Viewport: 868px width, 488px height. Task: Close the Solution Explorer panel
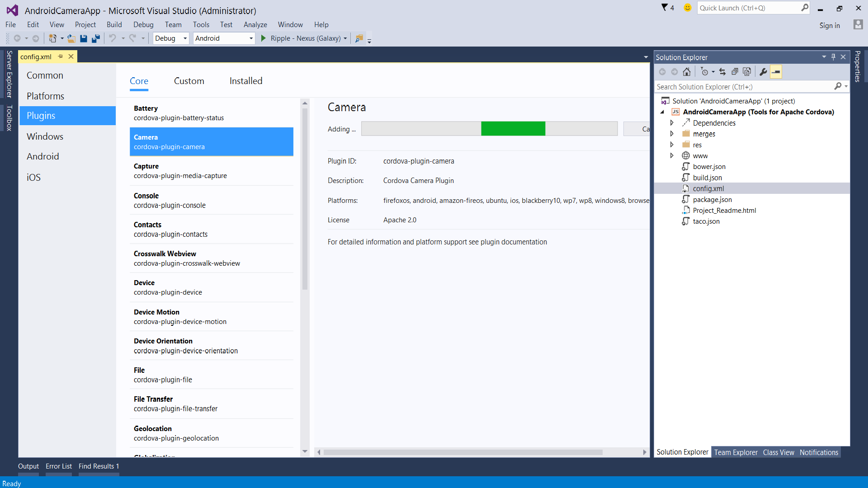[843, 57]
